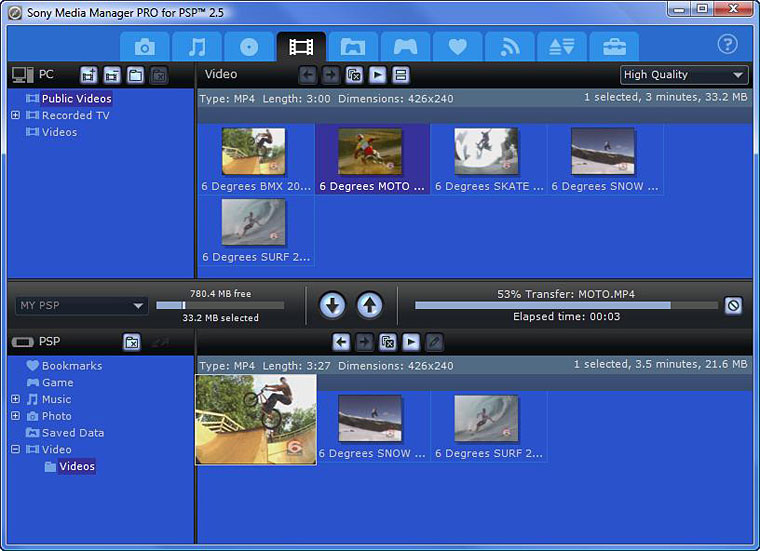The height and width of the screenshot is (551, 760).
Task: Expand the Music node in PSP tree
Action: [x=16, y=399]
